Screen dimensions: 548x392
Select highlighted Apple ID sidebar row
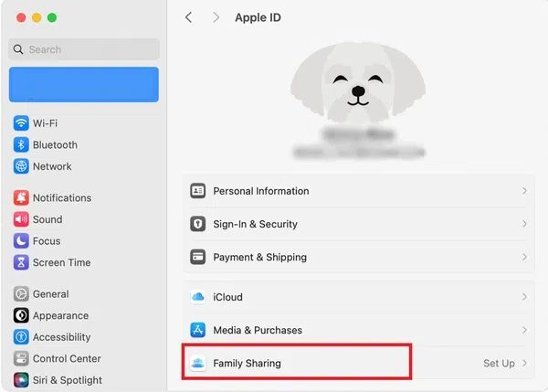point(84,85)
